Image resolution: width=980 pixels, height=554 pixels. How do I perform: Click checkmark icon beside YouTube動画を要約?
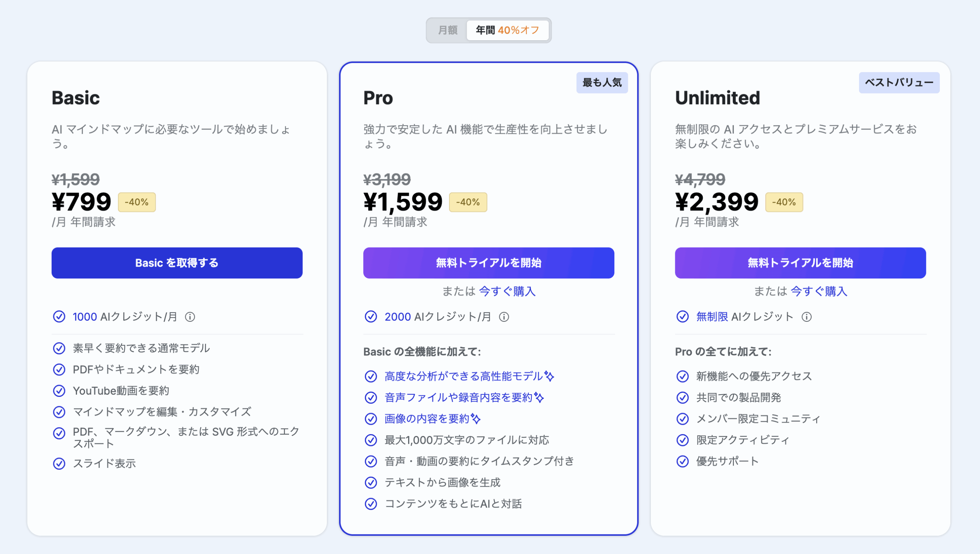pos(59,391)
